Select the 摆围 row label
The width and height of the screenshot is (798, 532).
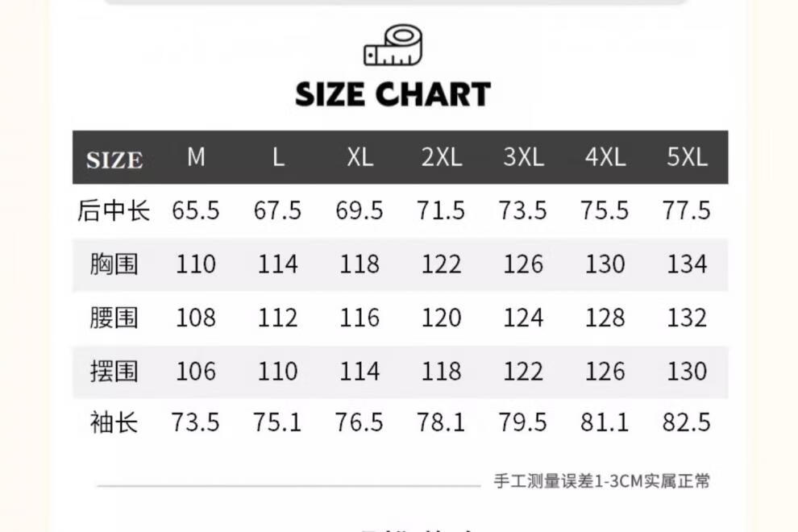point(114,371)
